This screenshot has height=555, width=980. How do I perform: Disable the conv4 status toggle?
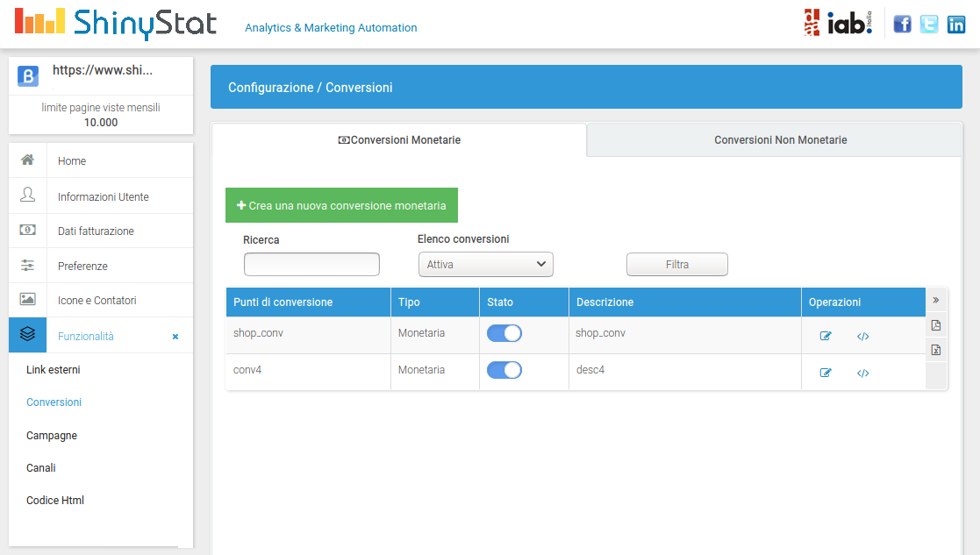pyautogui.click(x=504, y=370)
